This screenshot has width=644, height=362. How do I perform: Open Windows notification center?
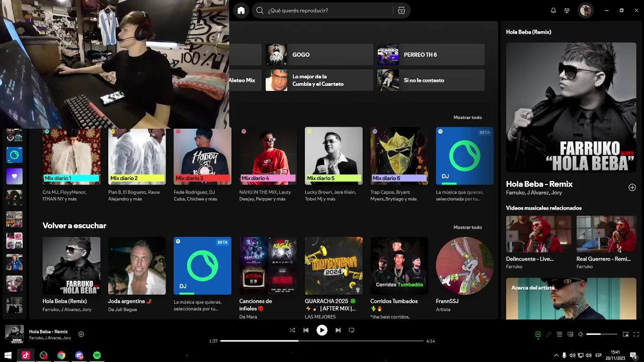[x=633, y=355]
